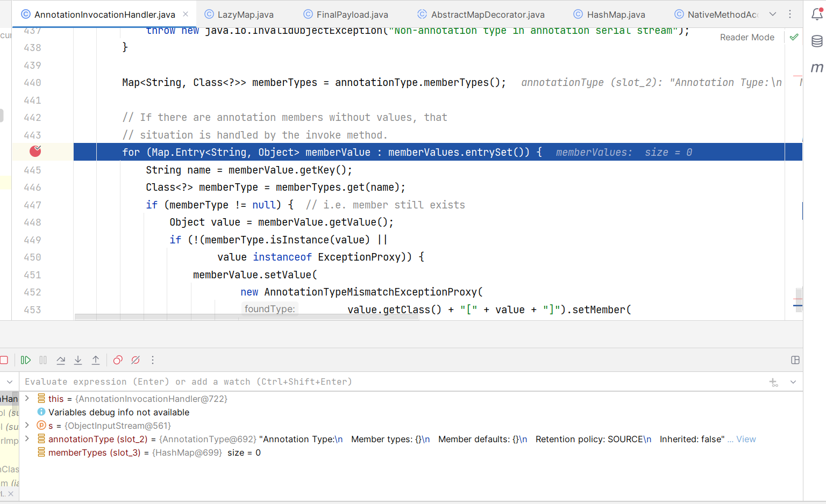This screenshot has height=504, width=826.
Task: Toggle the breakpoint on the for-loop line
Action: click(x=35, y=152)
